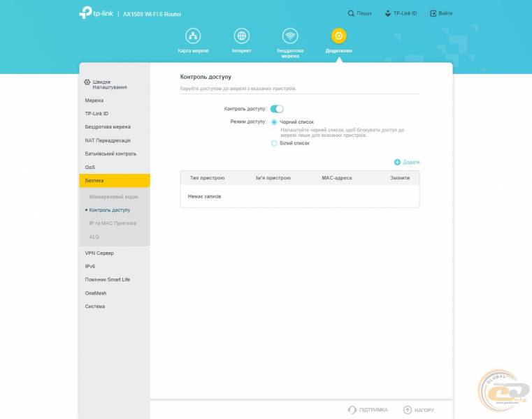This screenshot has height=419, width=532.
Task: Click the MAC-адреса column header
Action: [x=336, y=177]
